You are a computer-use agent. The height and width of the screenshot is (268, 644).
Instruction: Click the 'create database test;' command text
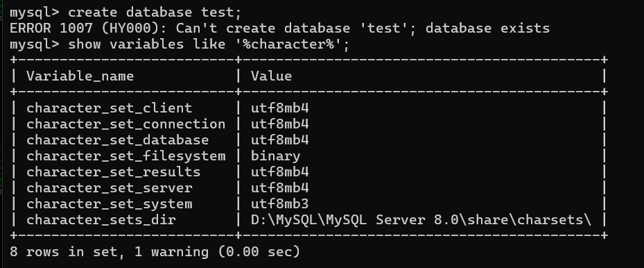click(155, 12)
